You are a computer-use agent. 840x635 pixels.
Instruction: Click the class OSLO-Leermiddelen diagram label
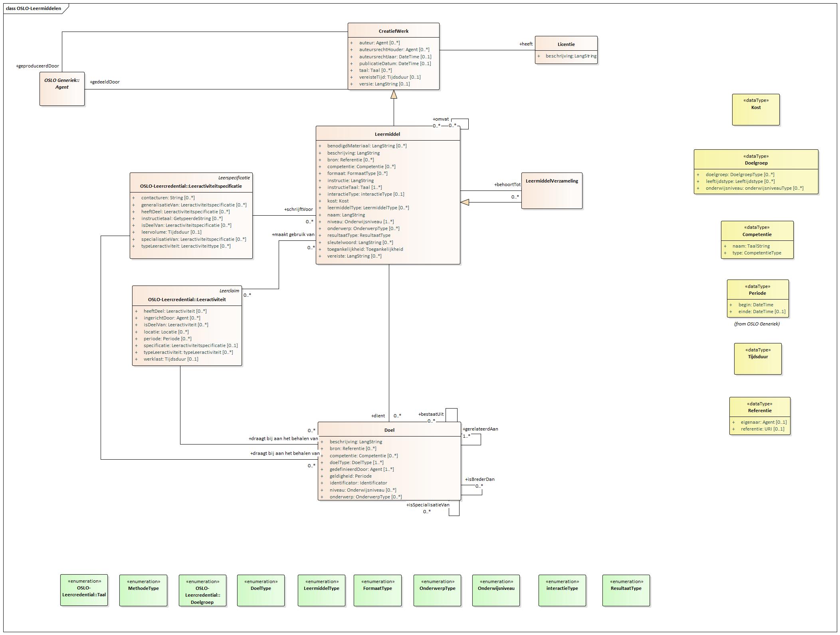point(34,8)
